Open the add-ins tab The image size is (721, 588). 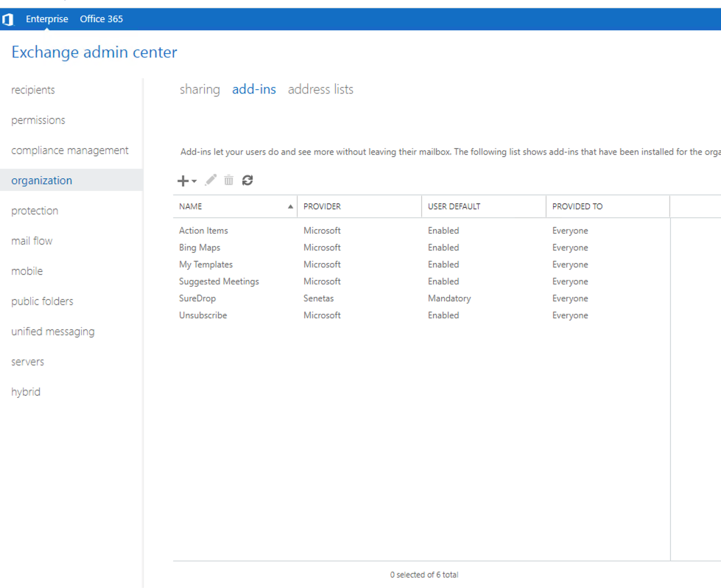tap(254, 89)
